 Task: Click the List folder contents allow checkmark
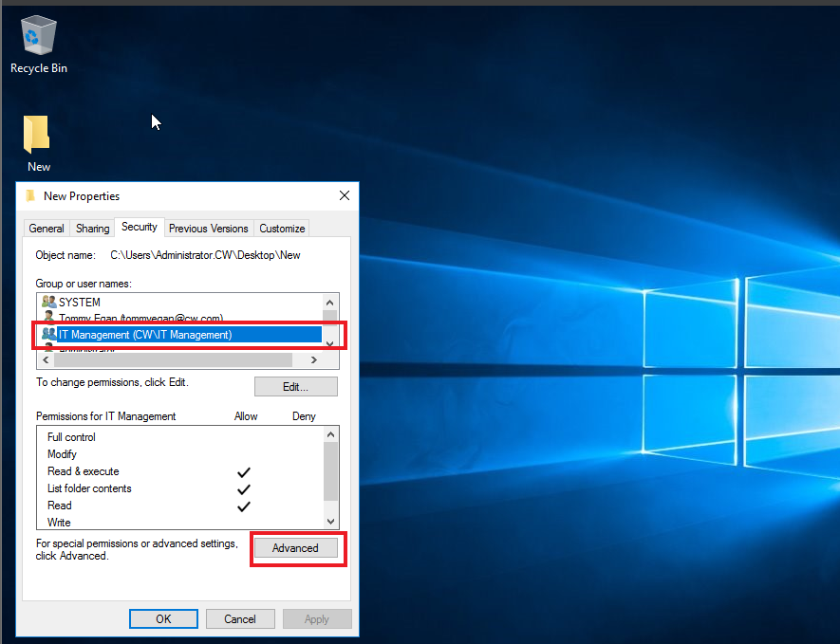(244, 488)
